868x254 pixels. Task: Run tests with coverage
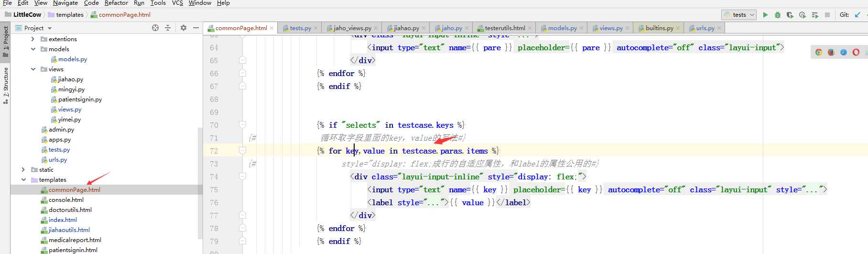[x=790, y=15]
